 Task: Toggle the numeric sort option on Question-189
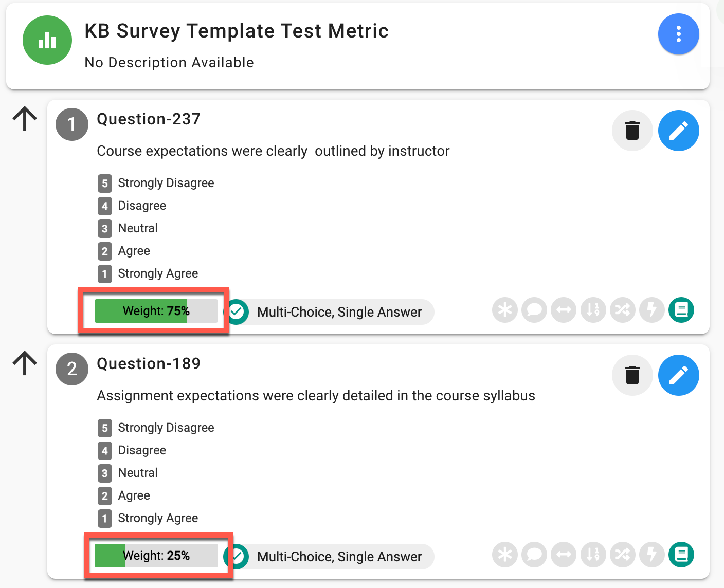[593, 555]
